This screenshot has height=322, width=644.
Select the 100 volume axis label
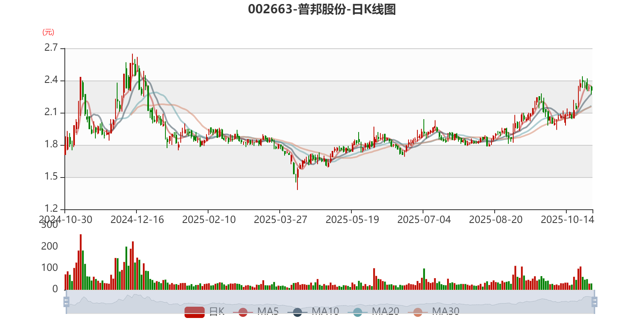tap(50, 268)
